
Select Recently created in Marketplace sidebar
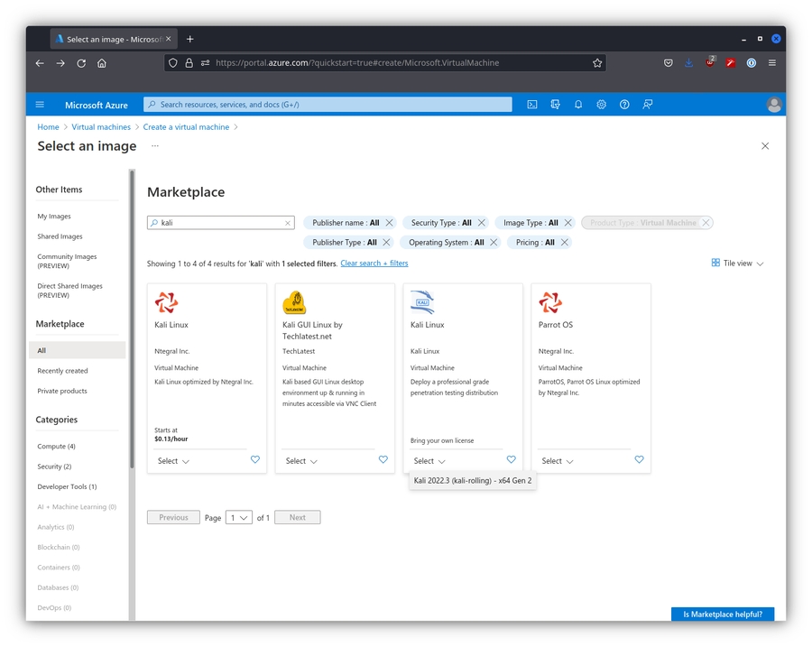tap(62, 371)
